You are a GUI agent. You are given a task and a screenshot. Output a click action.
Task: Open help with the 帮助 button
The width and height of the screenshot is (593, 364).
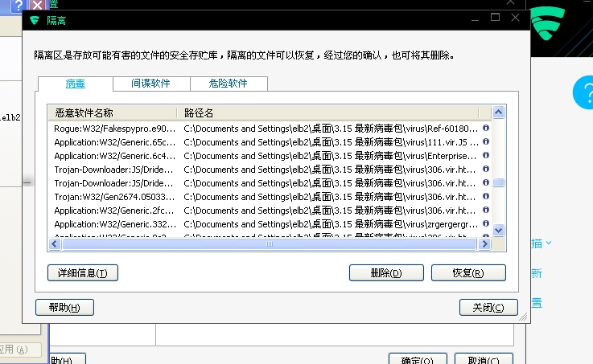64,308
